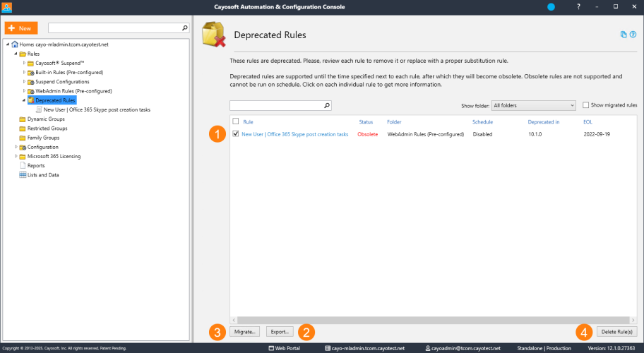Viewport: 644px width, 353px height.
Task: Select Suspend Configurations tree item
Action: [x=62, y=82]
